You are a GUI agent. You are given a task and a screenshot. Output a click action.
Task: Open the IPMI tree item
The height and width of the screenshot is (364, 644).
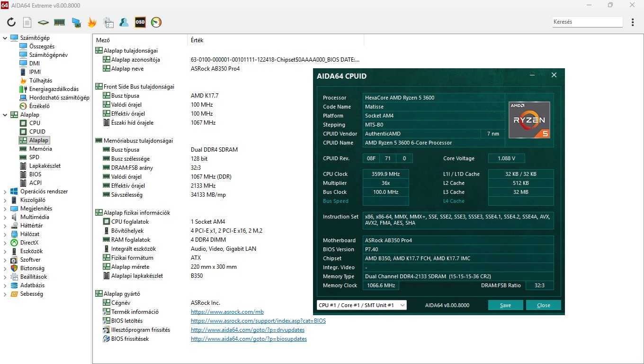(x=35, y=72)
